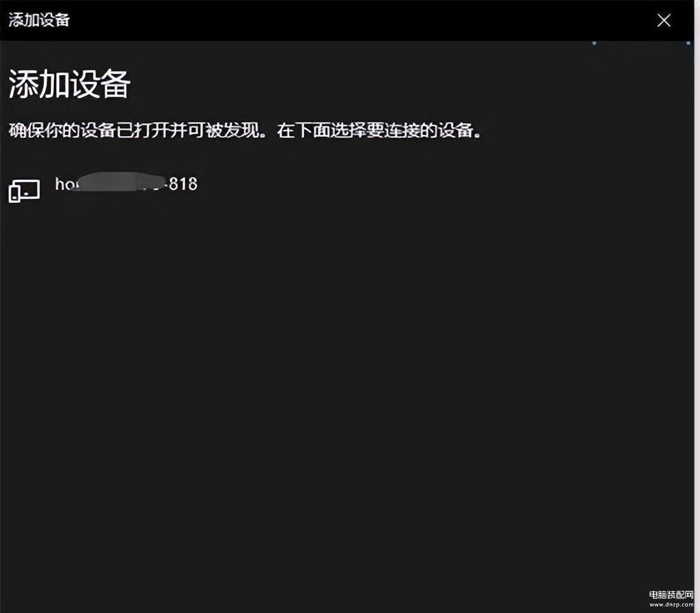Click the display-and-phone device icon
The image size is (700, 613).
24,190
